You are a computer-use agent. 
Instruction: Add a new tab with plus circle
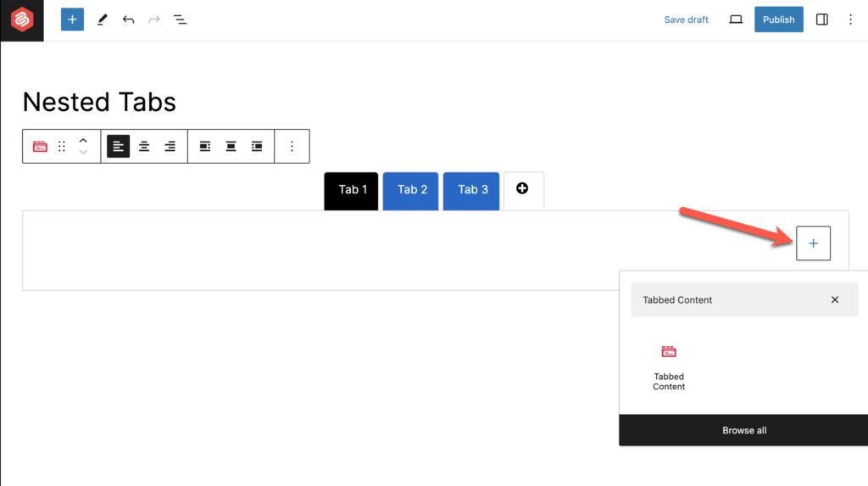(522, 188)
